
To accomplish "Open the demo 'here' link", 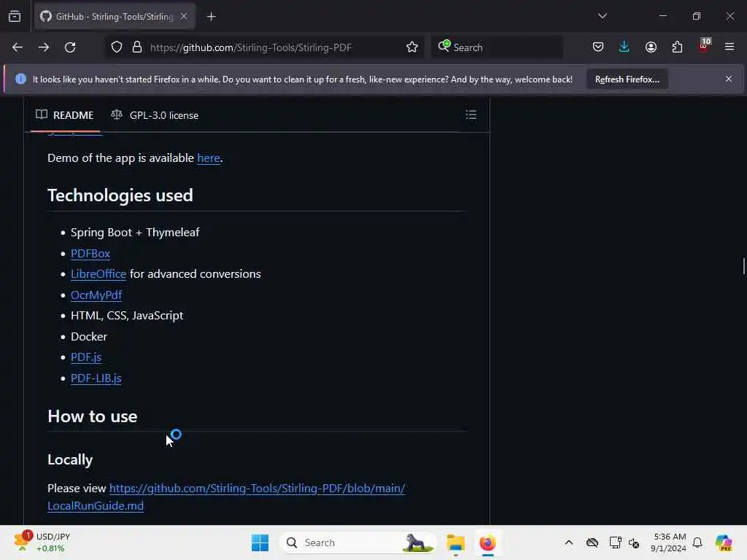I will tap(208, 158).
